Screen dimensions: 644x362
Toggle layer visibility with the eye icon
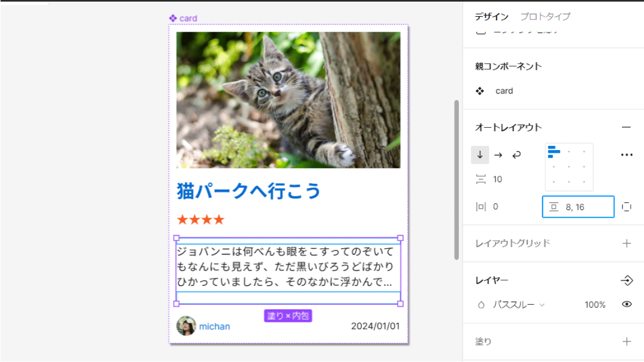click(x=626, y=305)
